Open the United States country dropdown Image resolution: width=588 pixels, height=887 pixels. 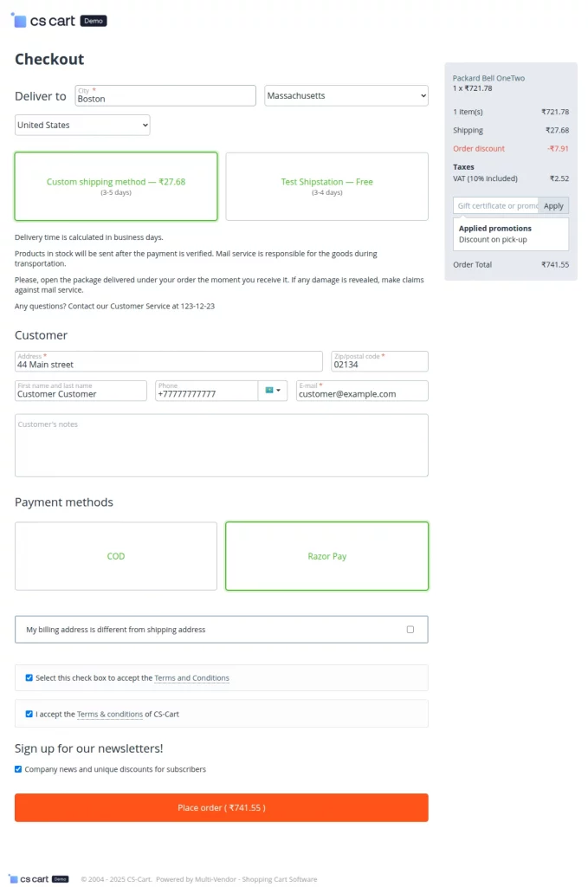coord(82,126)
